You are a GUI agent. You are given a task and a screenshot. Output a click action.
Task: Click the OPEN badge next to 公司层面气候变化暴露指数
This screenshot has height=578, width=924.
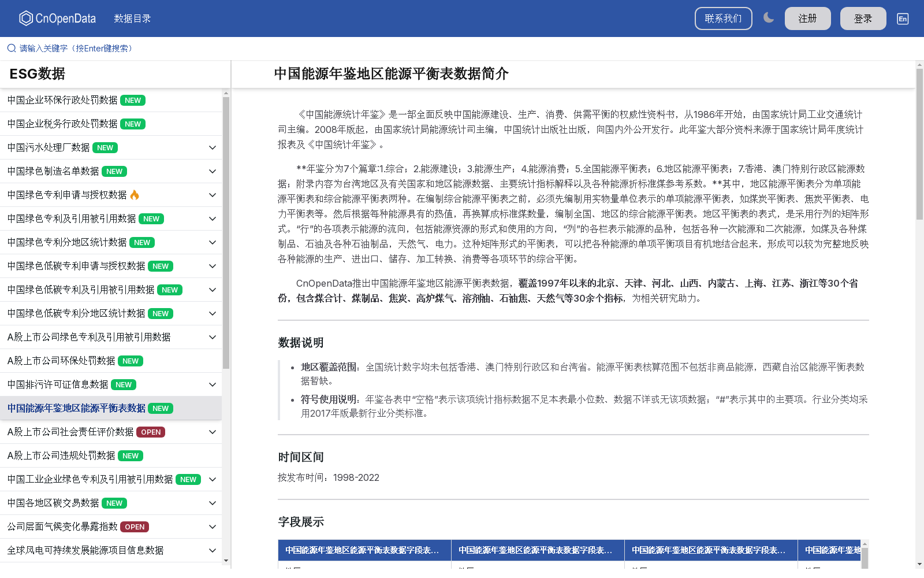[x=134, y=527]
